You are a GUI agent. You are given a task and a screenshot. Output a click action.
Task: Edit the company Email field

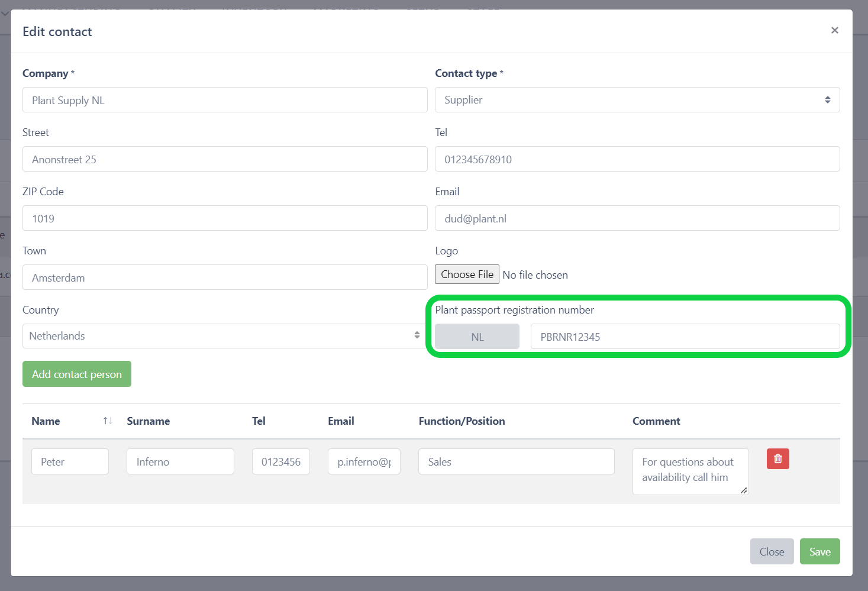pos(637,218)
